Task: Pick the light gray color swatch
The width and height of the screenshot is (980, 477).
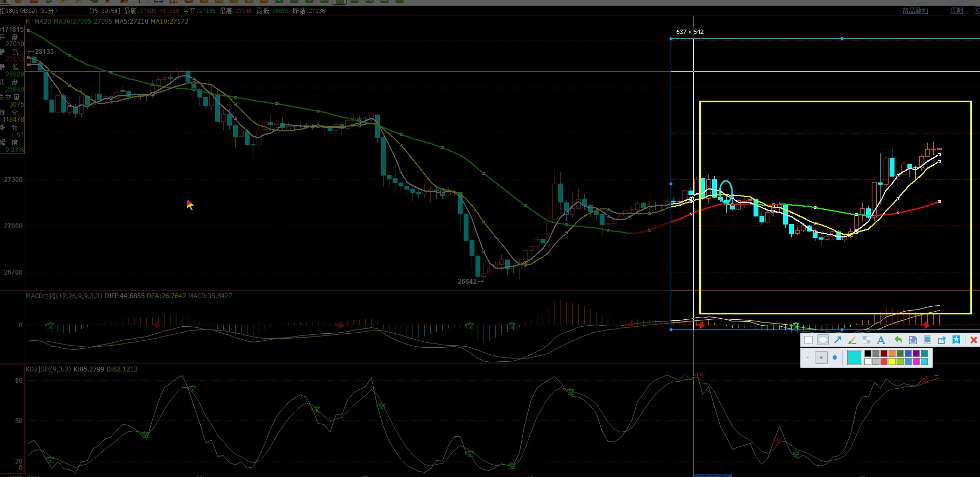Action: [876, 361]
